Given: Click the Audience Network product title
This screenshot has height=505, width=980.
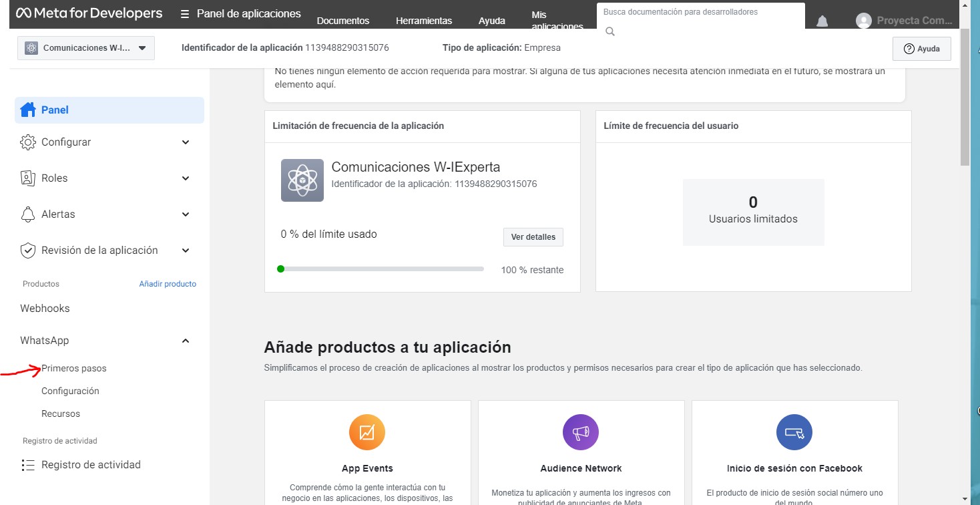Looking at the screenshot, I should pyautogui.click(x=581, y=468).
